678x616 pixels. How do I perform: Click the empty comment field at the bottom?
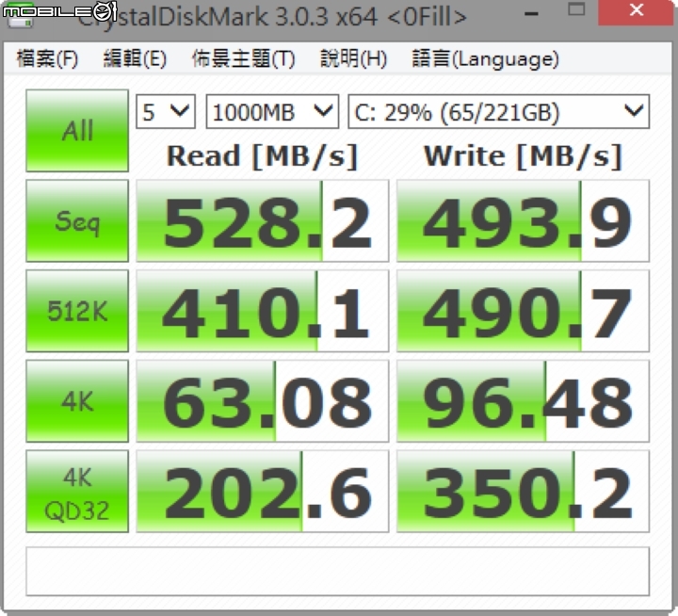point(338,572)
